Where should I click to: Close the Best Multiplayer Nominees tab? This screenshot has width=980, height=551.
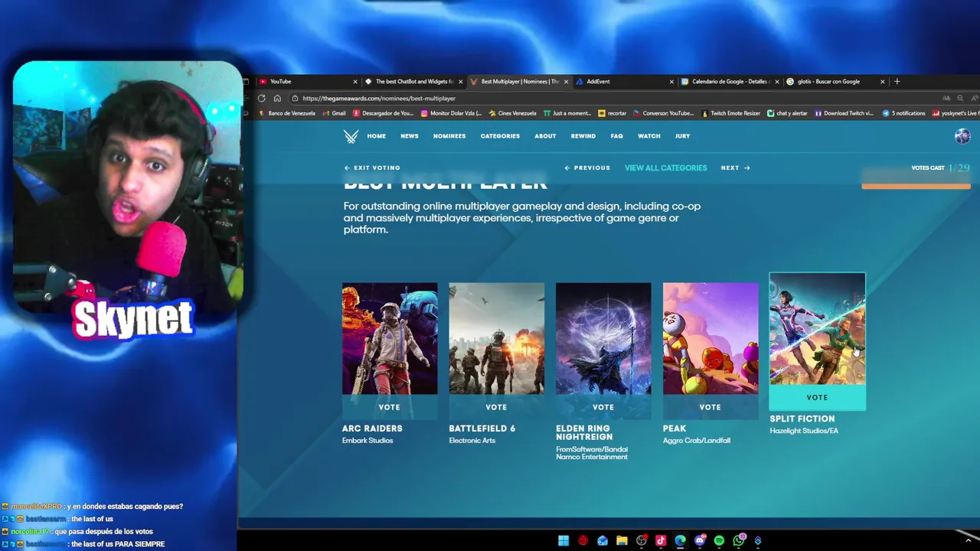[x=566, y=81]
